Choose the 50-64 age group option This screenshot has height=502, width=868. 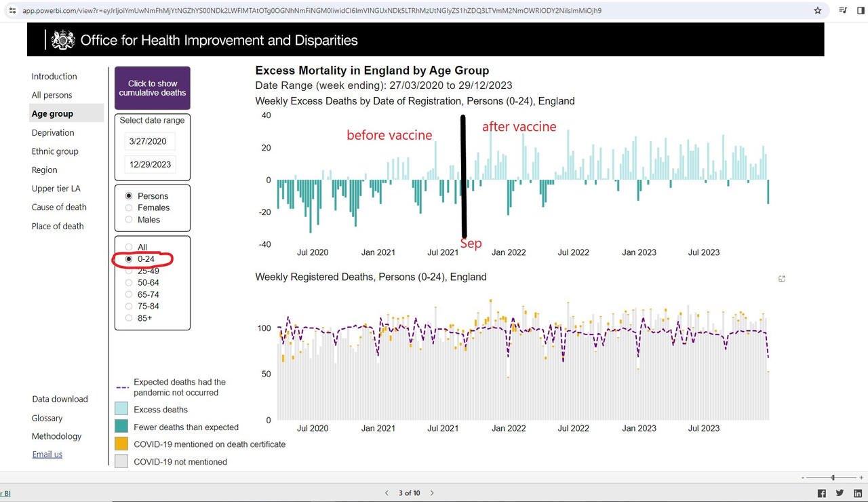coord(129,283)
